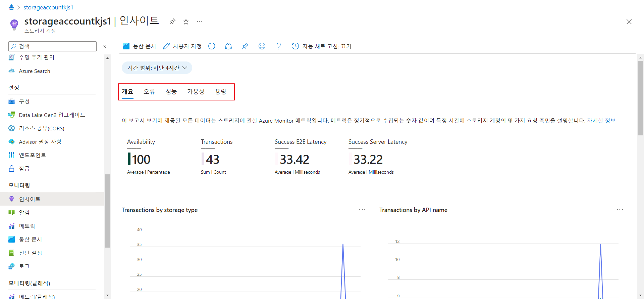Click the CORS globe icon
This screenshot has height=299, width=644.
tap(12, 128)
